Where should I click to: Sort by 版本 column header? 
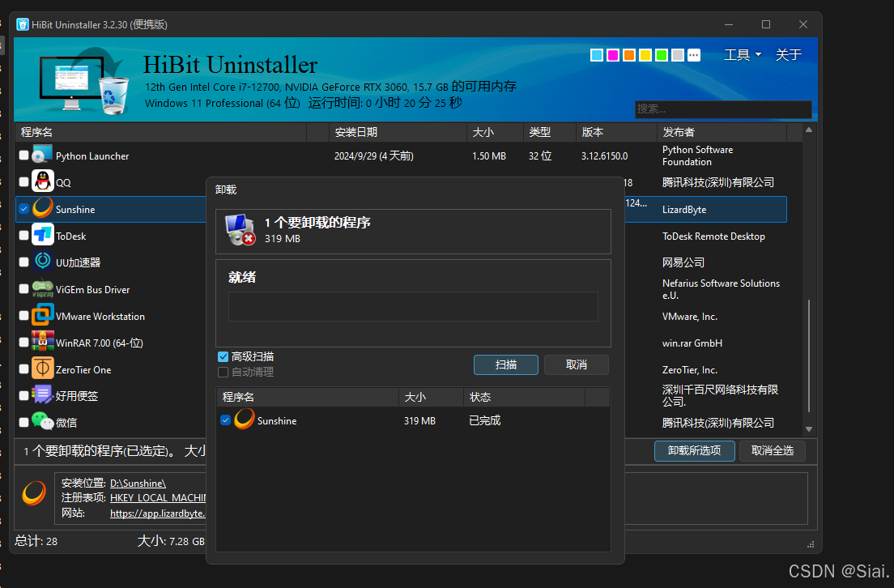[x=616, y=132]
